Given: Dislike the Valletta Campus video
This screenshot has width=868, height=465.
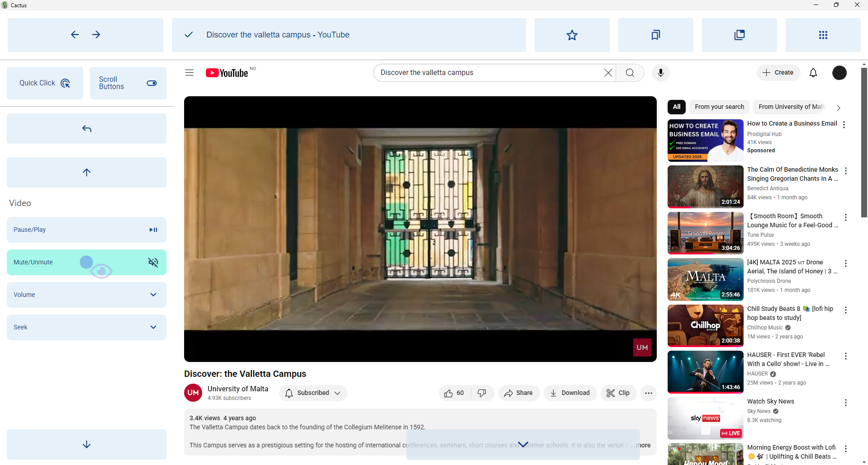Looking at the screenshot, I should (x=482, y=393).
